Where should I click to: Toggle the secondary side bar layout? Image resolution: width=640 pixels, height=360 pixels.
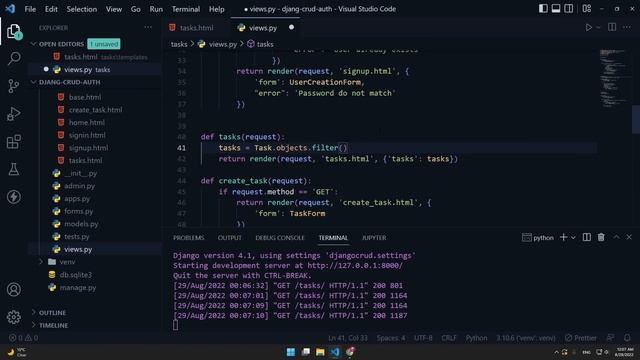pyautogui.click(x=569, y=9)
